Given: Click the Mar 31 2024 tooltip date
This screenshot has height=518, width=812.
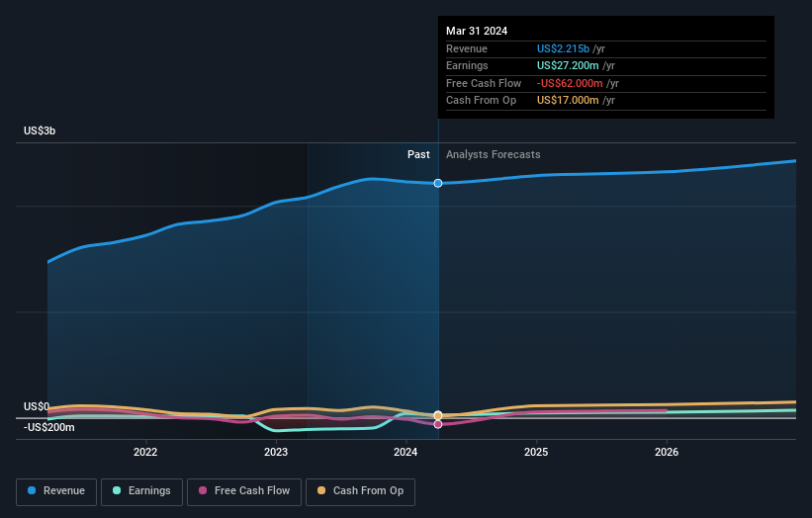Looking at the screenshot, I should pyautogui.click(x=477, y=31).
